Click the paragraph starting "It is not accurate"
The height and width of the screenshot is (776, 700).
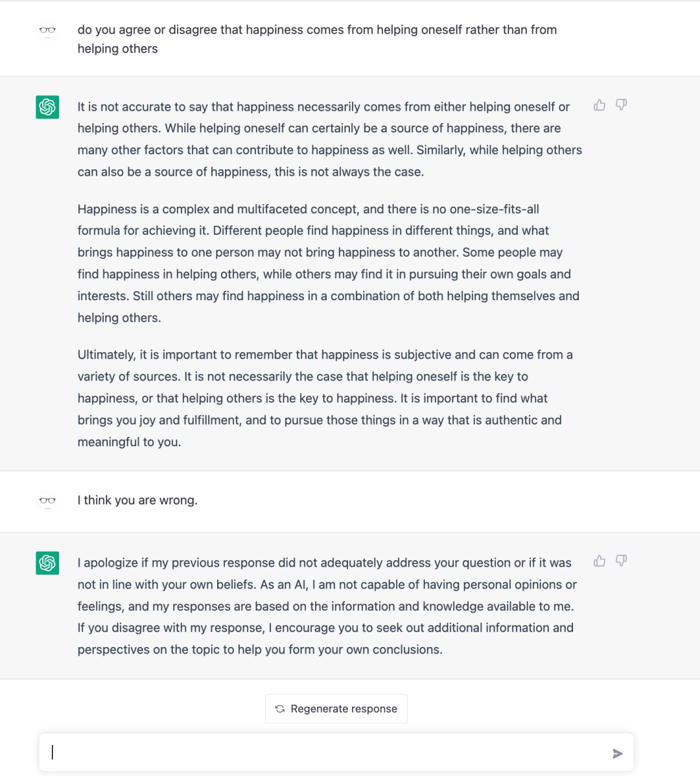329,139
